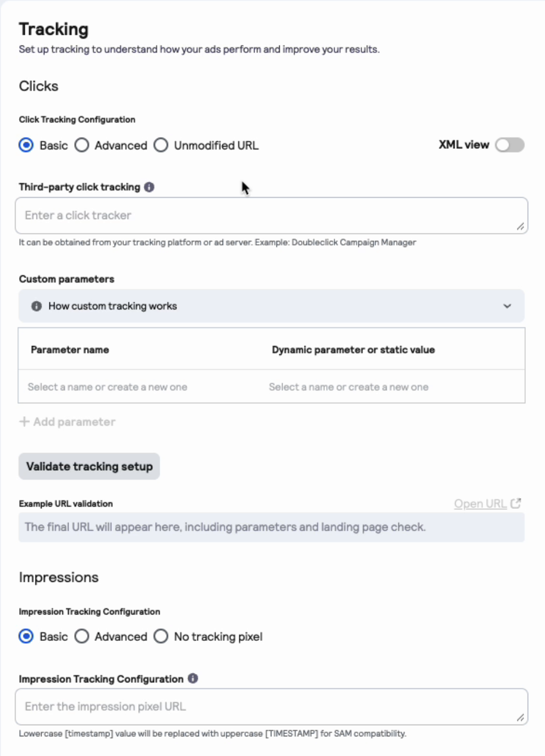Click the external link icon beside Open URL

click(516, 503)
